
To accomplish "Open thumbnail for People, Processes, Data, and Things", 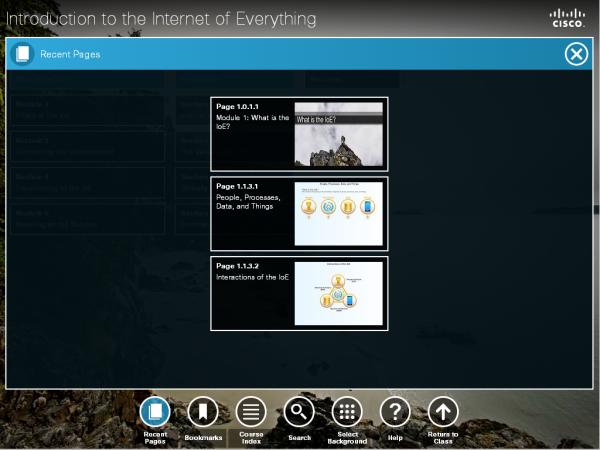I will point(339,213).
